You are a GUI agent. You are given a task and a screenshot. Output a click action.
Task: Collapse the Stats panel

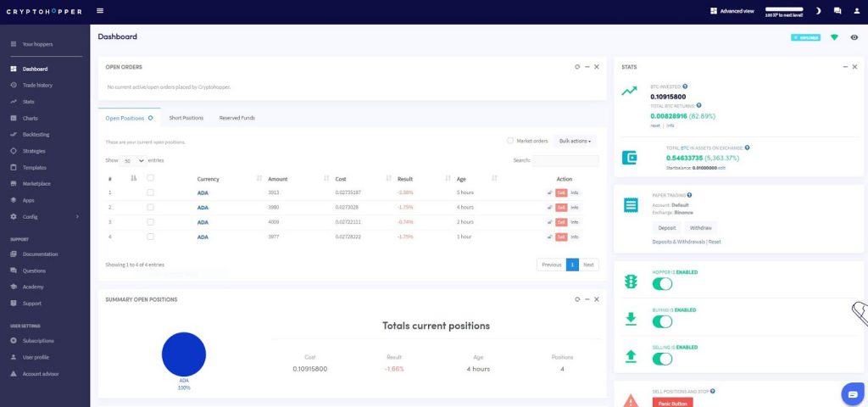tap(845, 66)
